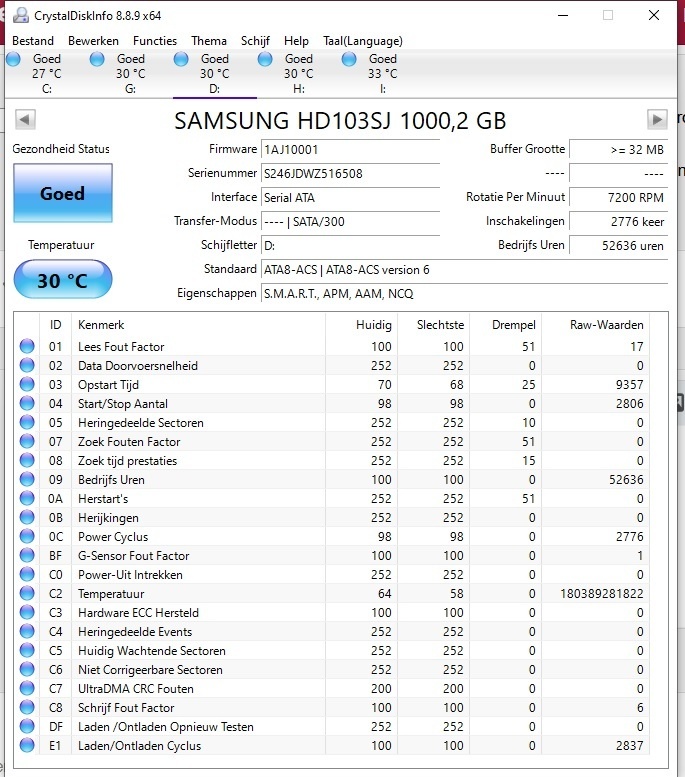Click the Huidig column header

[x=361, y=325]
